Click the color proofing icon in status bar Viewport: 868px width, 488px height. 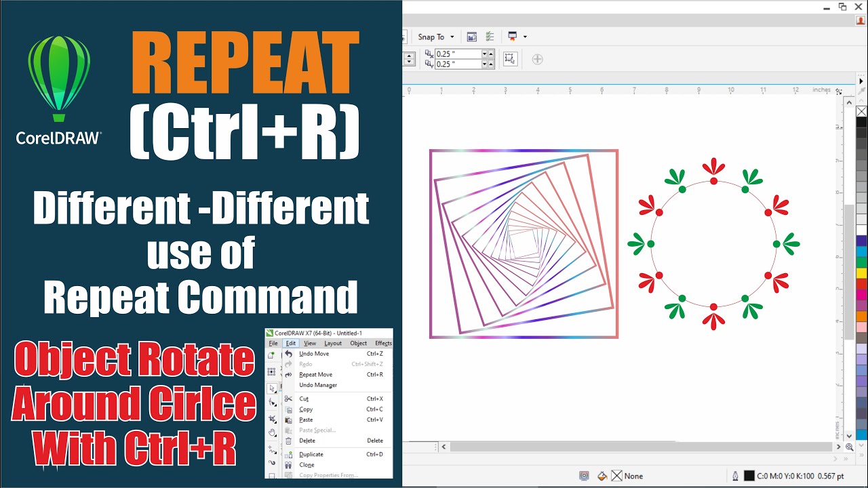[584, 476]
